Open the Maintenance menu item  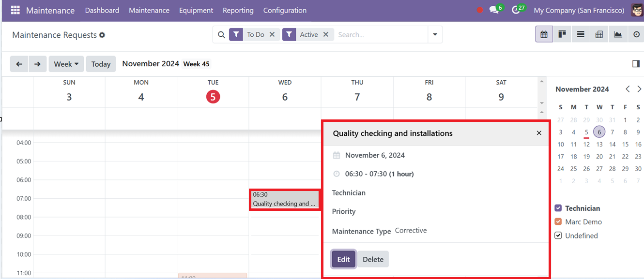[x=149, y=10]
